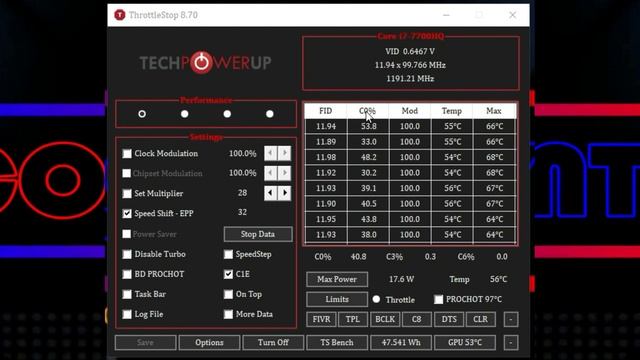Click the TechPowerUp logo
This screenshot has width=640, height=360.
pos(205,62)
